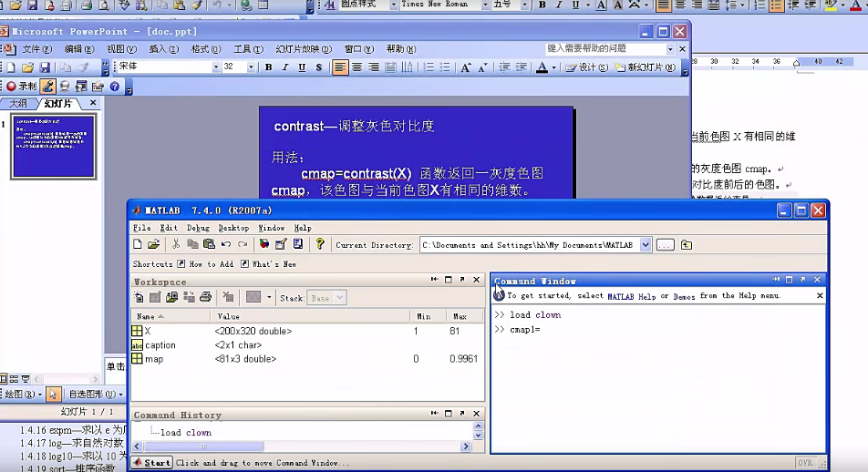Click Paste icon in MATLAB toolbar
This screenshot has height=472, width=868.
209,244
